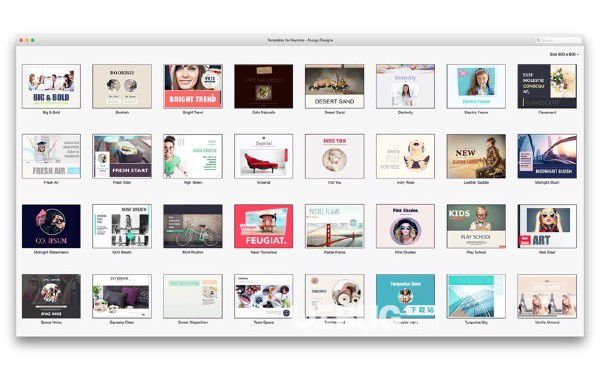Select the beige template with donut photo
Image resolution: width=600 pixels, height=375 pixels.
click(x=334, y=296)
